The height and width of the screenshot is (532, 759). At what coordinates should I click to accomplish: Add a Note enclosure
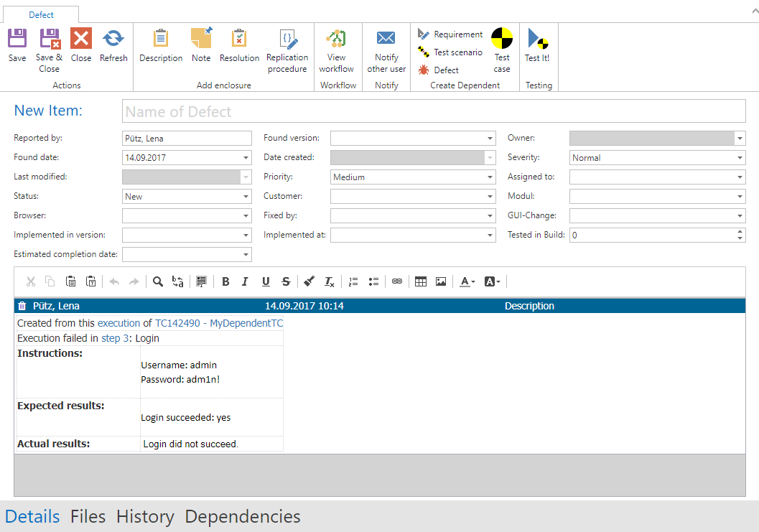[x=201, y=39]
